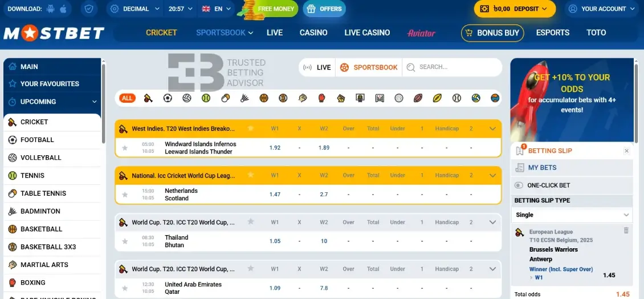This screenshot has height=299, width=644.
Task: Open the betting slip type Single dropdown
Action: 572,215
